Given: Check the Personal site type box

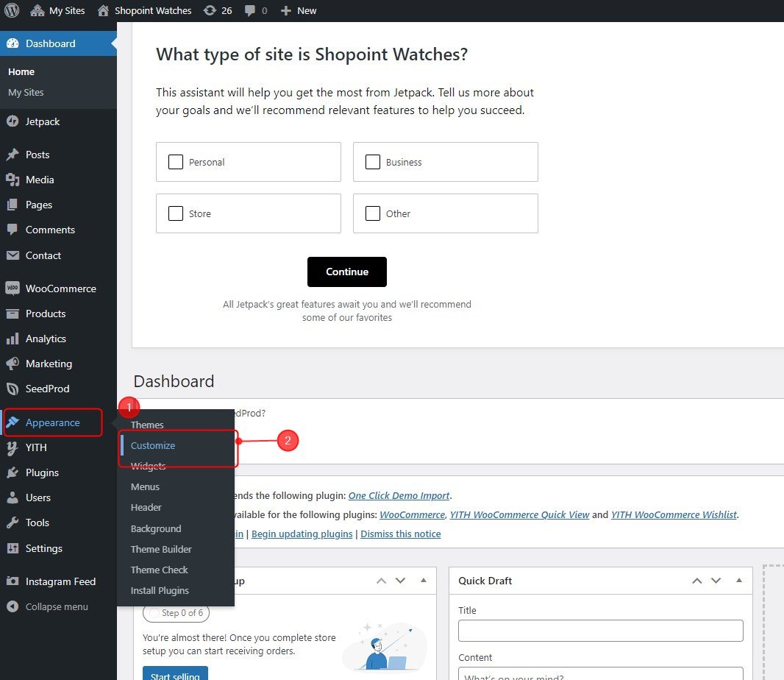Looking at the screenshot, I should click(176, 162).
